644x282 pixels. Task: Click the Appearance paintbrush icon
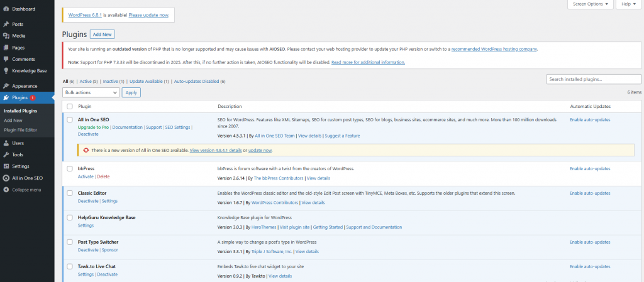coord(6,86)
